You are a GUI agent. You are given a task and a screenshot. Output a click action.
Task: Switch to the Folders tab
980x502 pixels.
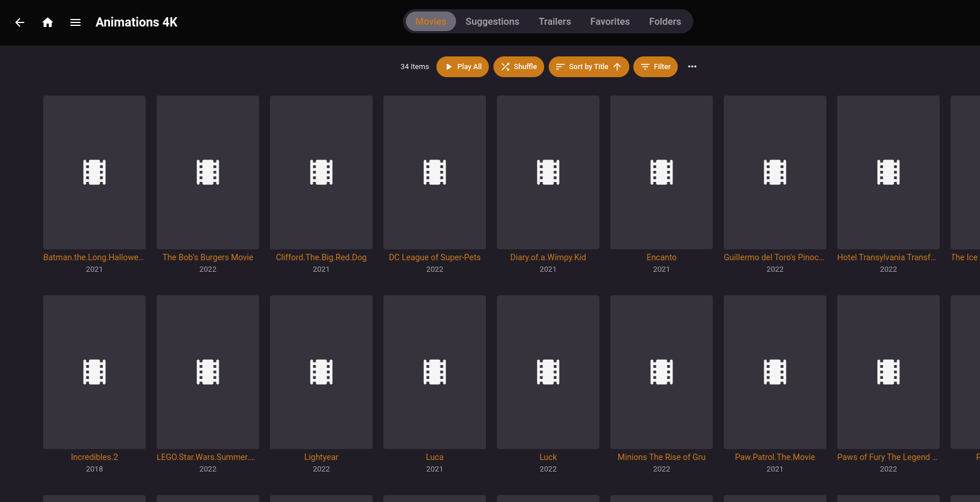[x=665, y=21]
